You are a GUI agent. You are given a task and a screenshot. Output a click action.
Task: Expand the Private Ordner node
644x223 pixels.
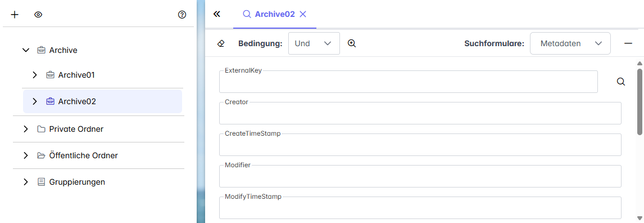[26, 129]
